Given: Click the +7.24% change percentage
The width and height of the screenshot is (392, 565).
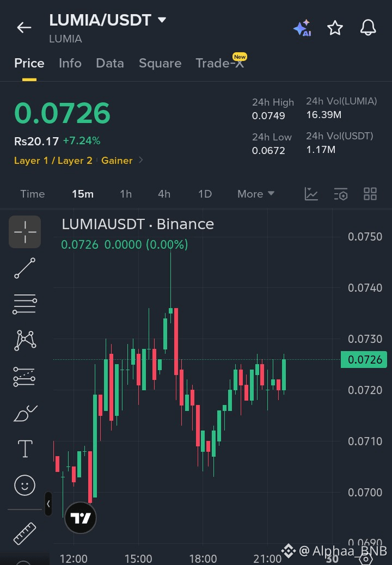Looking at the screenshot, I should click(x=82, y=140).
